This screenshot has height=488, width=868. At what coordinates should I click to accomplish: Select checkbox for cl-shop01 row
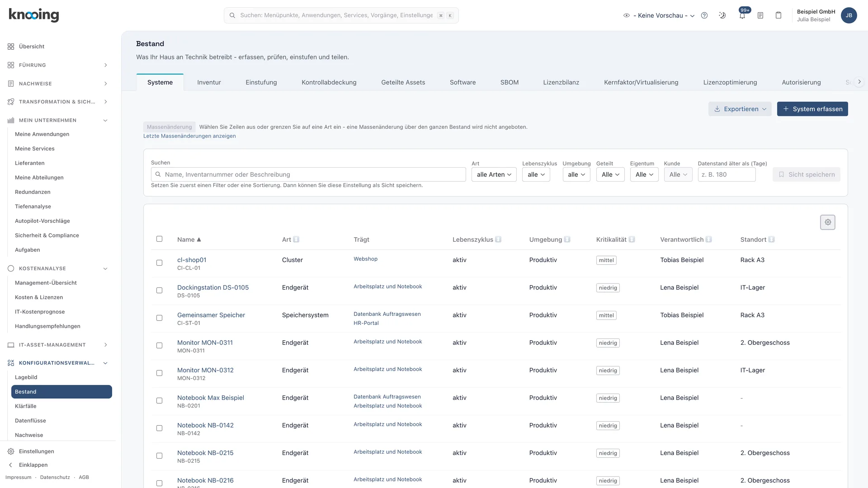159,263
